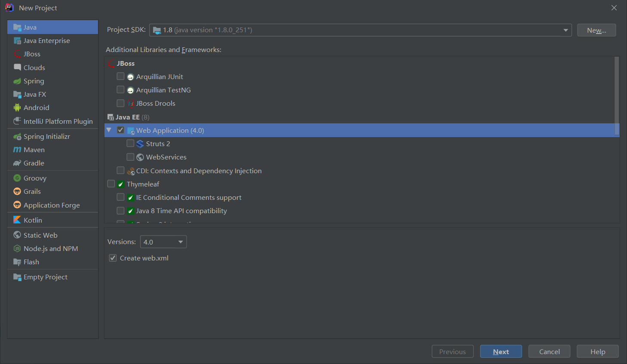Check the JBoss Drools checkbox
Screen dimensions: 627x364
(x=120, y=103)
